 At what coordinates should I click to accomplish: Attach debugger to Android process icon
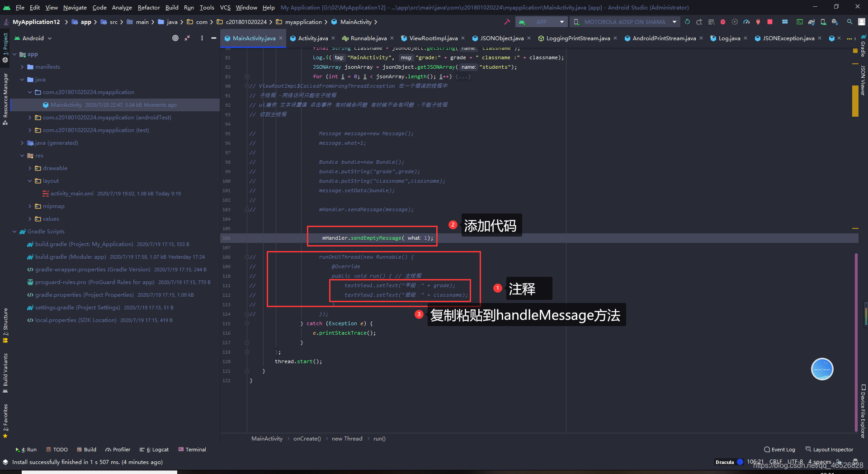tap(758, 22)
